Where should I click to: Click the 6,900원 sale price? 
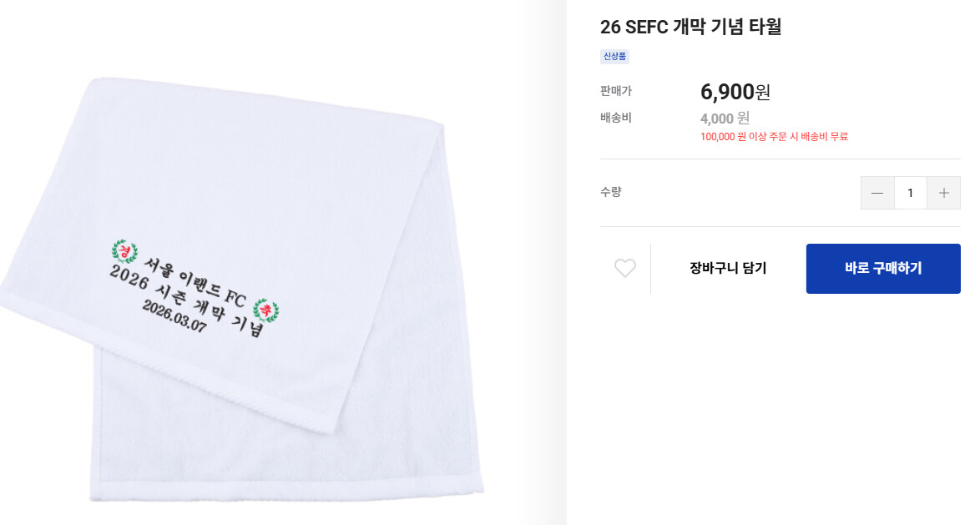pos(735,92)
